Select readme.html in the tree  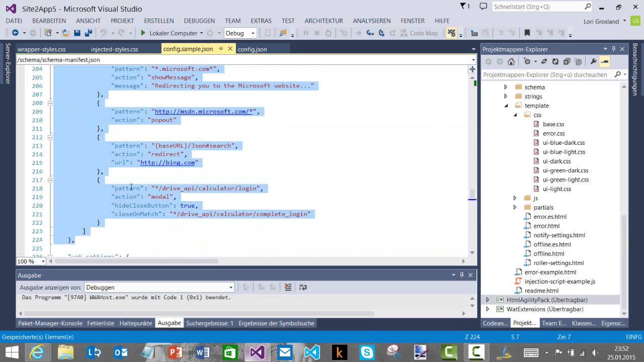(541, 291)
